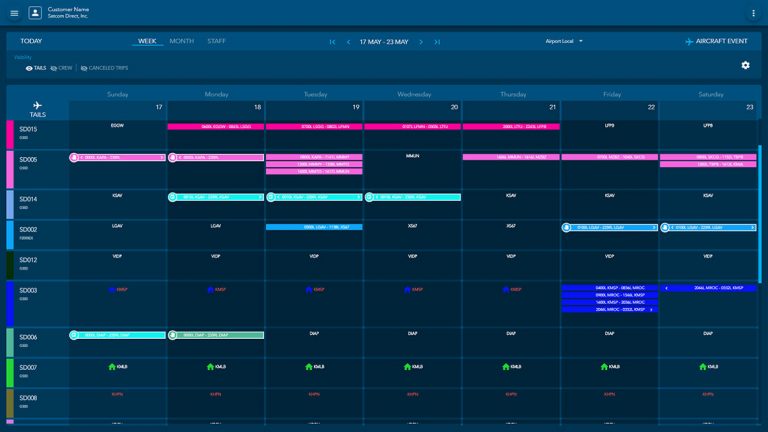Screen dimensions: 768x432
Task: Click circle icon on SD006 Sunday event
Action: [x=74, y=335]
